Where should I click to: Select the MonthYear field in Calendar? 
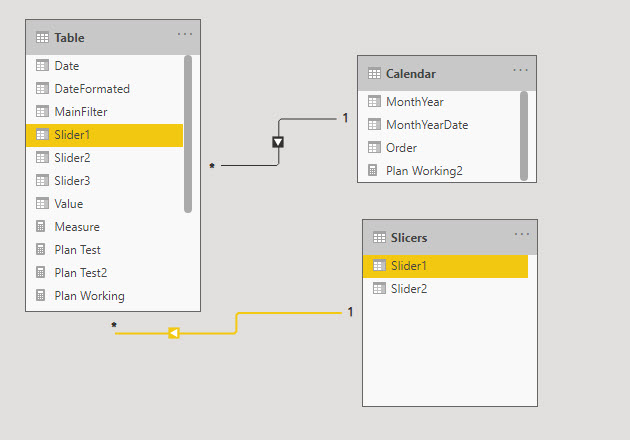coord(439,102)
